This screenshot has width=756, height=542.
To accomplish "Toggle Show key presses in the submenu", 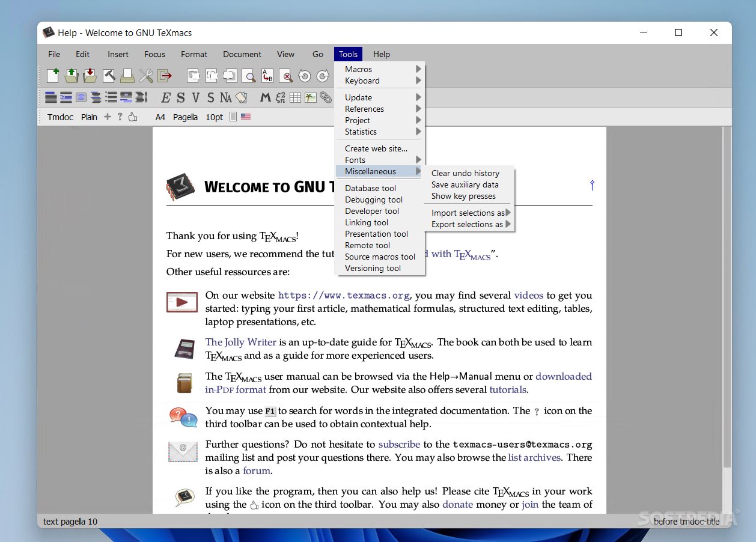I will [463, 196].
